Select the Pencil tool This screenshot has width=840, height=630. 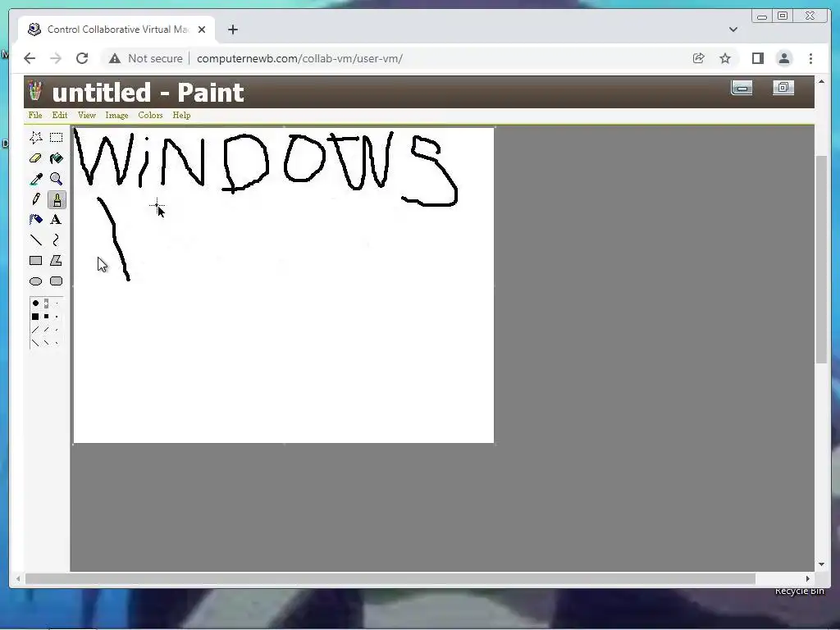pyautogui.click(x=36, y=199)
